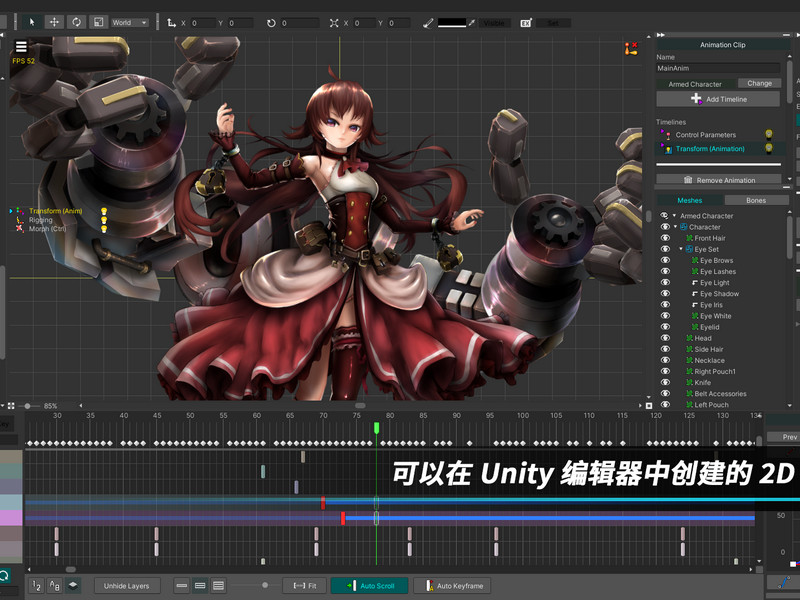Click the position X input field
This screenshot has height=600, width=800.
[x=203, y=23]
